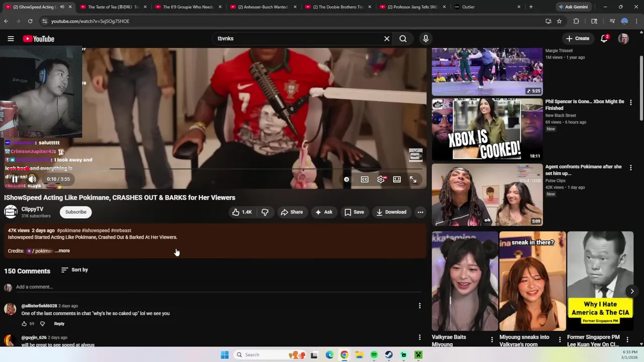Like the allisterfield6028 comment
The image size is (644, 362).
24,324
